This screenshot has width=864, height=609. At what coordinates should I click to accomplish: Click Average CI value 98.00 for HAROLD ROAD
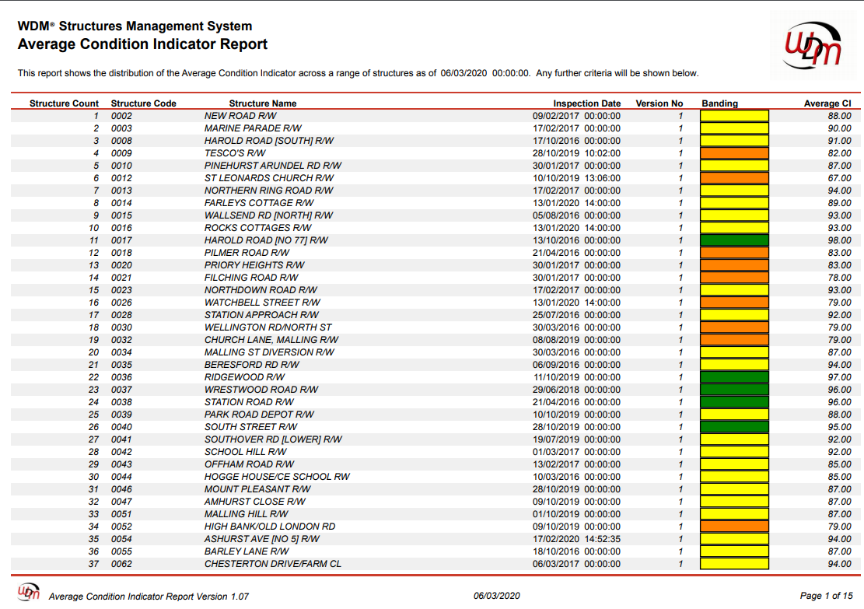838,240
